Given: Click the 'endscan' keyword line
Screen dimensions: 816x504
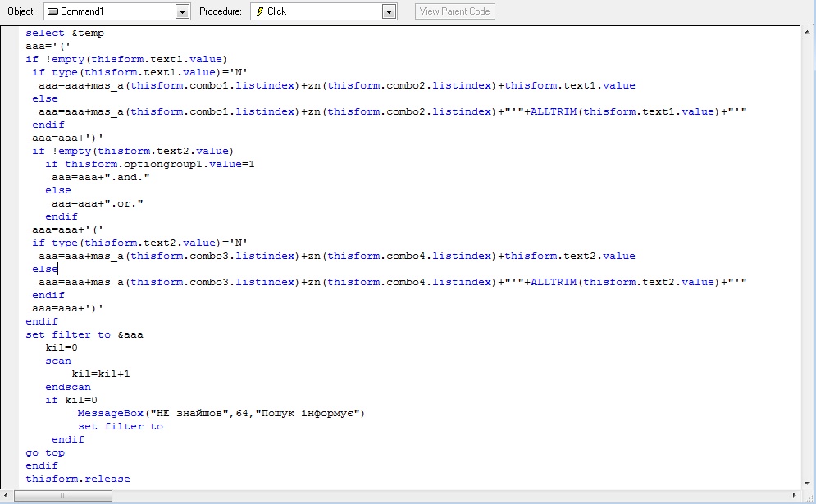Looking at the screenshot, I should [x=68, y=387].
